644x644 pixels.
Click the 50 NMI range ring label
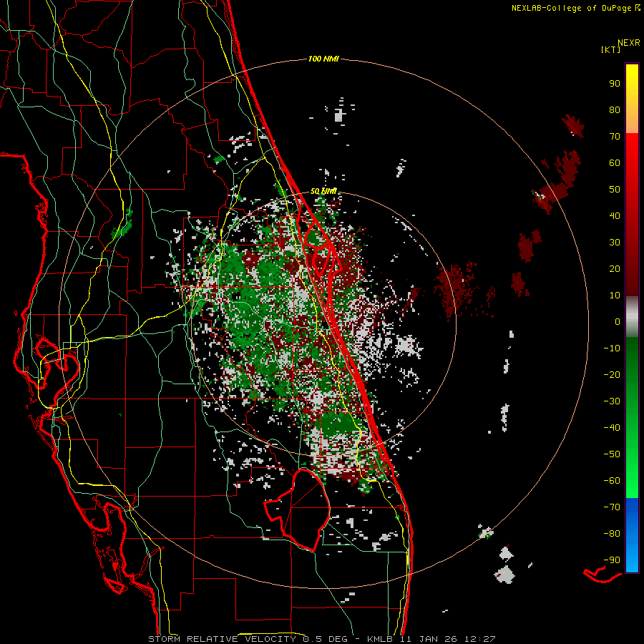(x=323, y=191)
